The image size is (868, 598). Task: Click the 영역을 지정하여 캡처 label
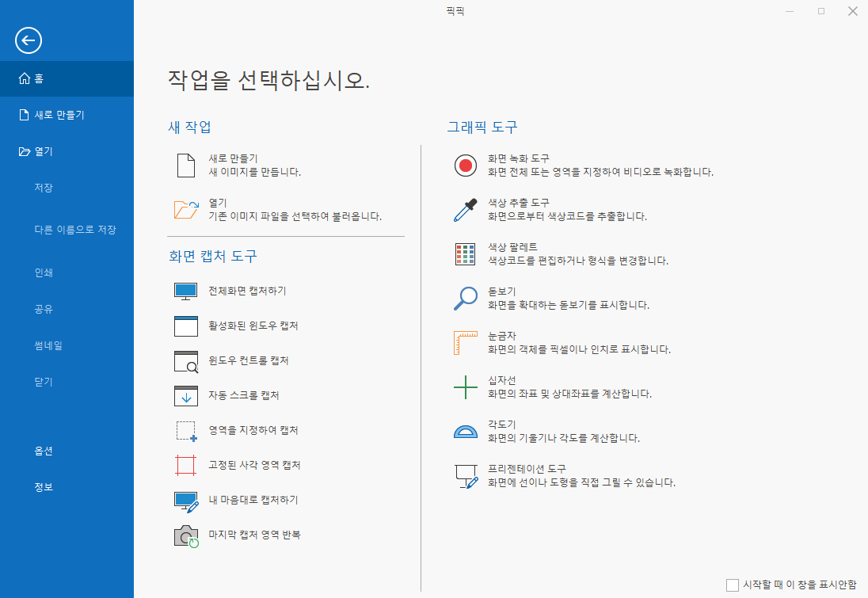[x=253, y=430]
